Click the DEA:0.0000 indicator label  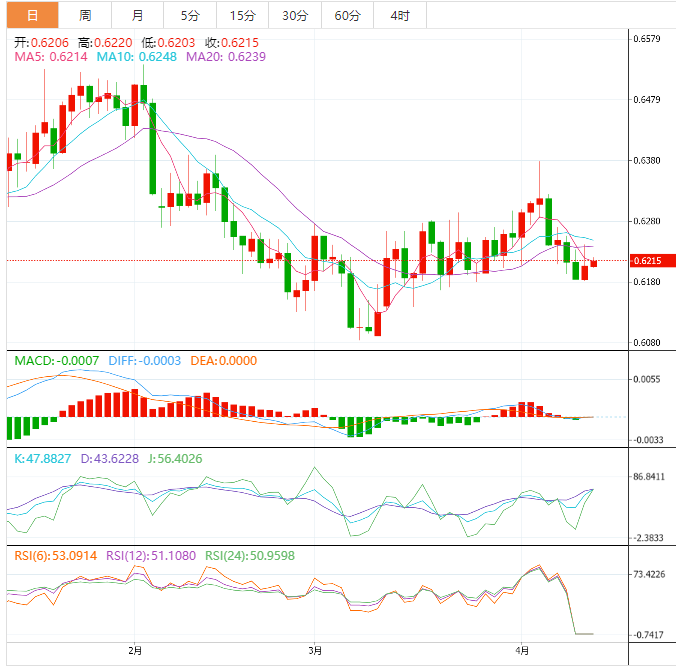coord(224,361)
